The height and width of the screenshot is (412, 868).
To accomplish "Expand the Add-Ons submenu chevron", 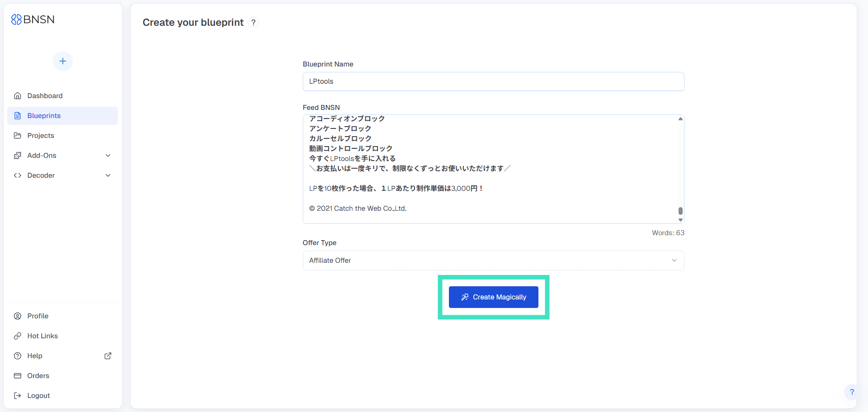I will point(108,156).
